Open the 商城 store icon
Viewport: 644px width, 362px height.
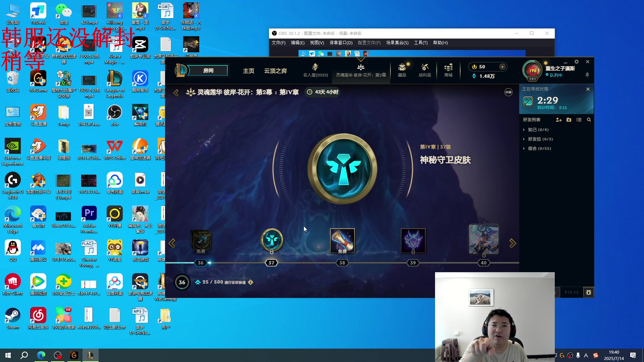tap(448, 70)
